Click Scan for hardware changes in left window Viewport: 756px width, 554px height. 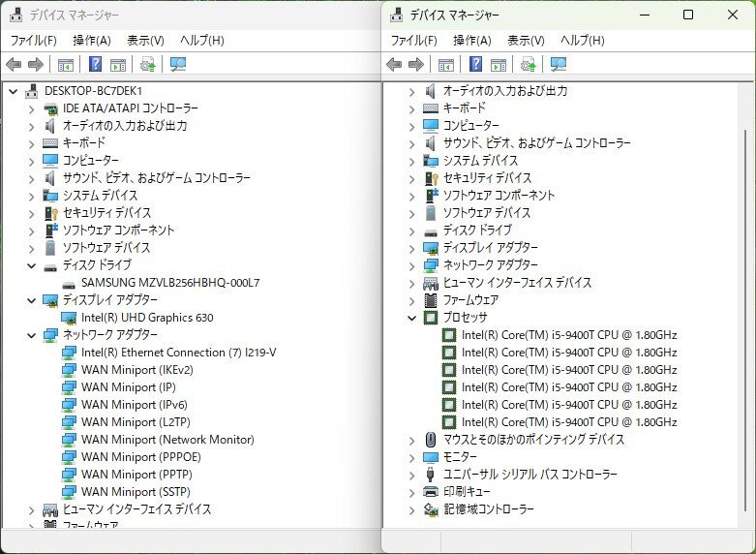178,64
